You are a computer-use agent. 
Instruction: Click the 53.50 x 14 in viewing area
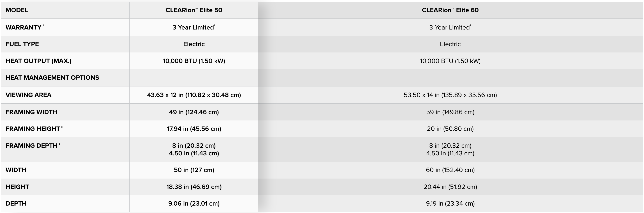(x=450, y=95)
